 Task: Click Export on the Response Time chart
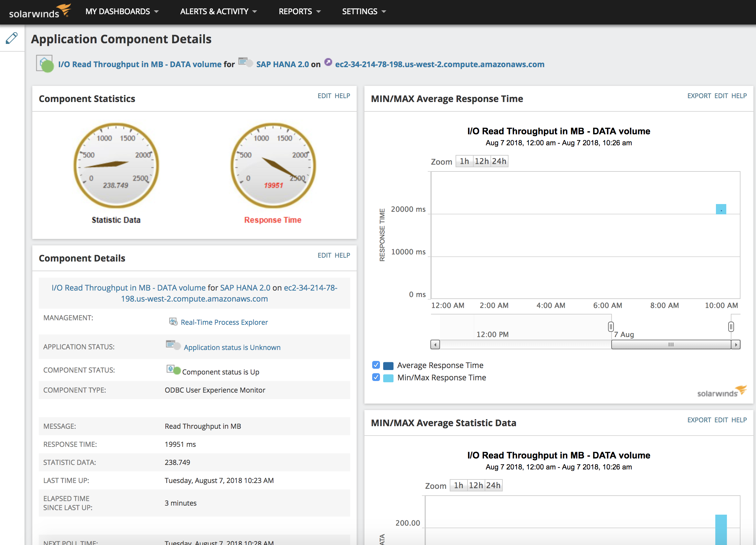[x=699, y=96]
